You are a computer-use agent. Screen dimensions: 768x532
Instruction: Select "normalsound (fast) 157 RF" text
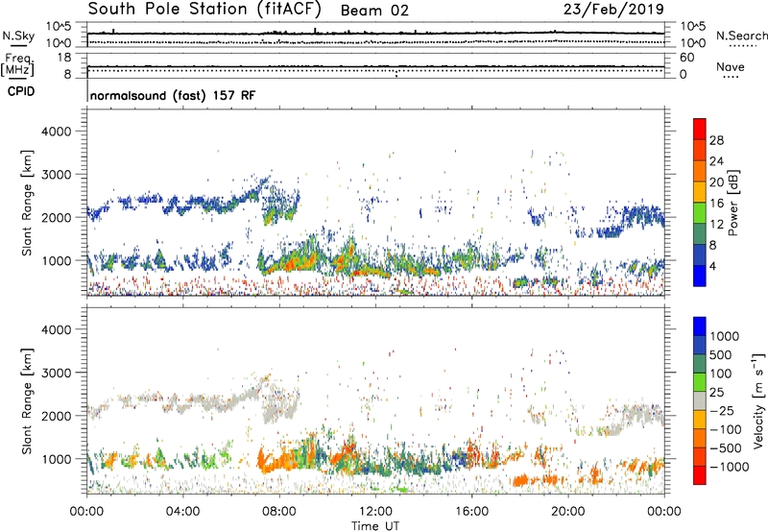(x=173, y=95)
